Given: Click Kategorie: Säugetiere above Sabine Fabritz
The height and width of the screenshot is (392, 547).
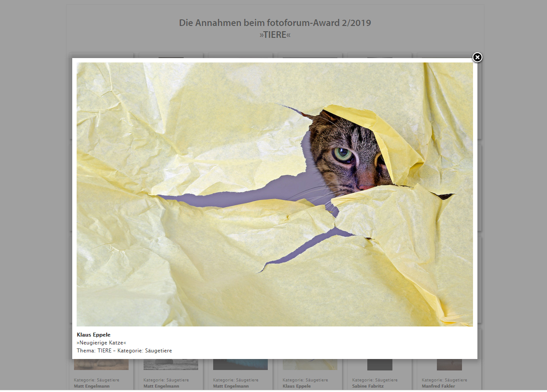Looking at the screenshot, I should [375, 380].
